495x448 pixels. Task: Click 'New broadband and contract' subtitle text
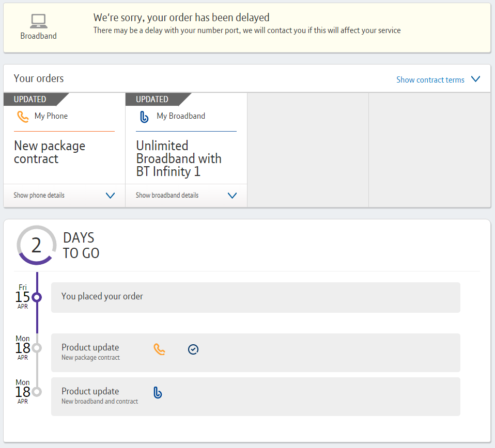click(100, 402)
